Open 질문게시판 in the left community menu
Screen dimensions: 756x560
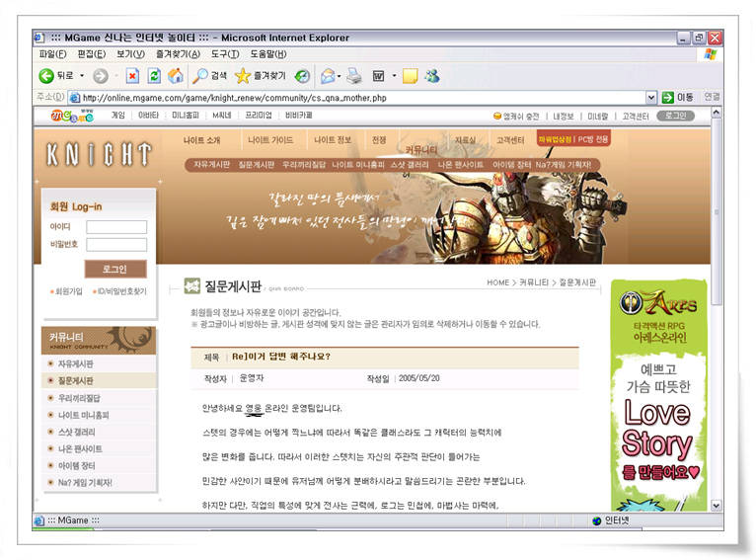coord(76,380)
